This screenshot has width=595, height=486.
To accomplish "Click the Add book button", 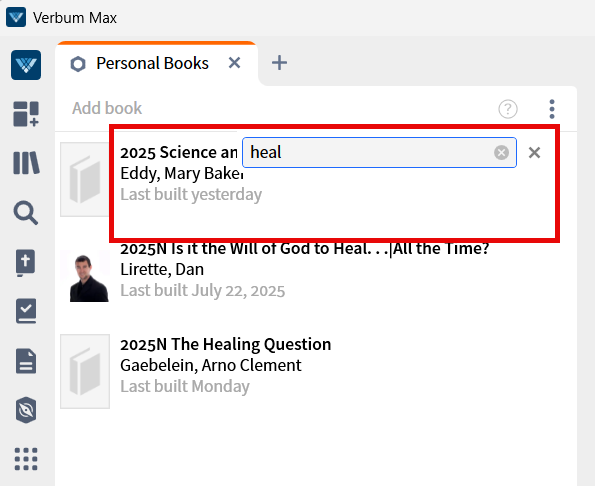I will [x=107, y=108].
